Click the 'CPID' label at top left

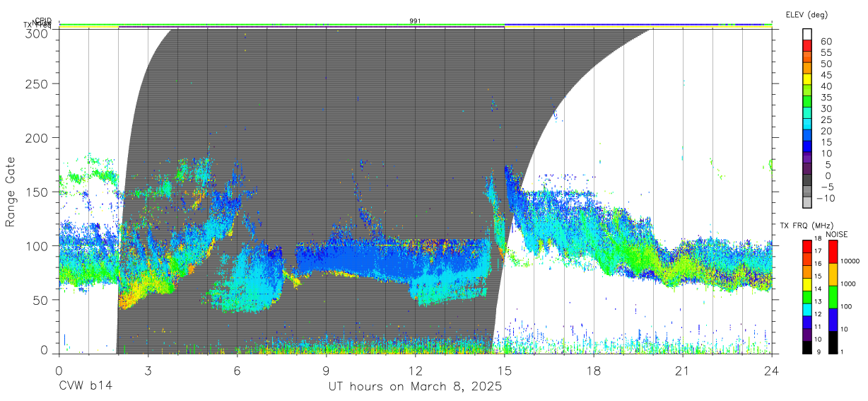point(43,21)
